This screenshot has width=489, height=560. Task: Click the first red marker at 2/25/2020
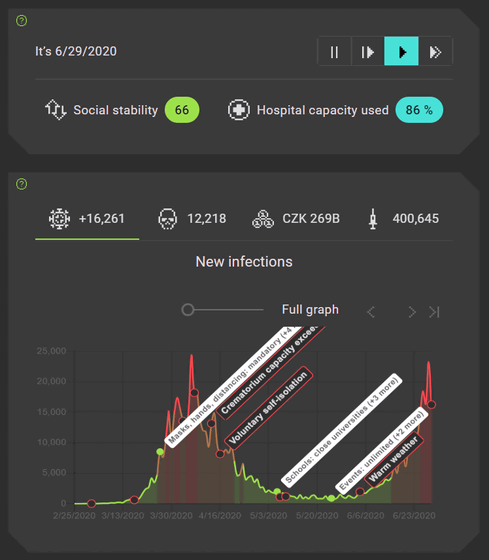[91, 504]
